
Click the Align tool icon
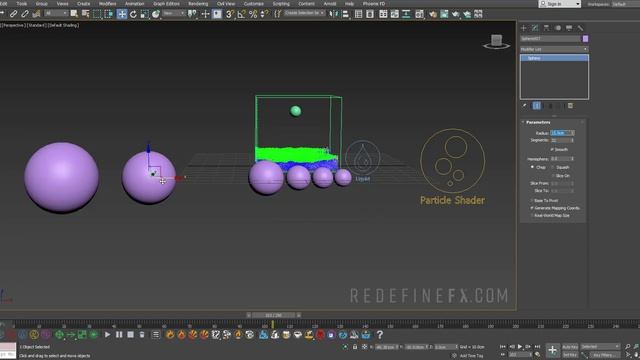point(345,14)
